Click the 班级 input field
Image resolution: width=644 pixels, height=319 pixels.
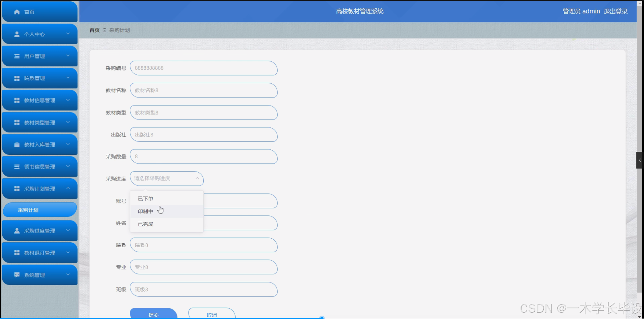(203, 289)
